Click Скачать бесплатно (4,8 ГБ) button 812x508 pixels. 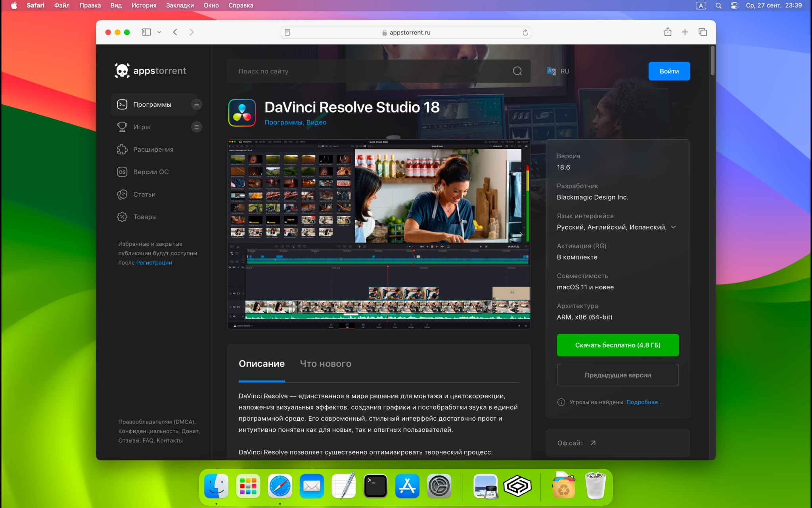pos(618,345)
